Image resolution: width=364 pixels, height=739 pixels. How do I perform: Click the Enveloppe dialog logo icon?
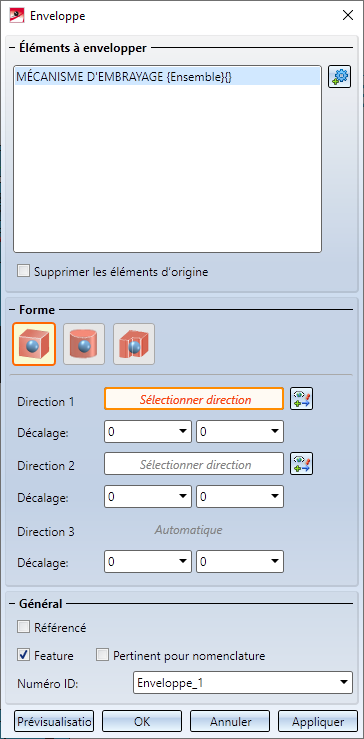[17, 15]
